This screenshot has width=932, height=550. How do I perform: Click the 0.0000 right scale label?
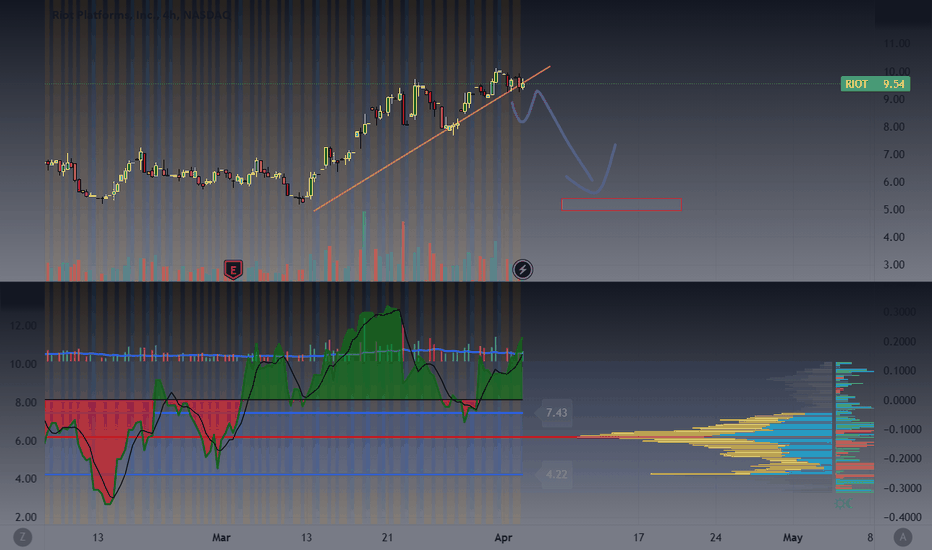pos(899,400)
